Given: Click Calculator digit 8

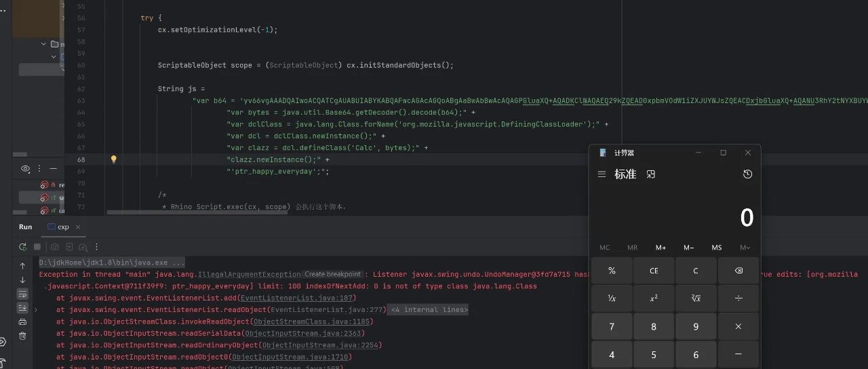Looking at the screenshot, I should pos(654,326).
